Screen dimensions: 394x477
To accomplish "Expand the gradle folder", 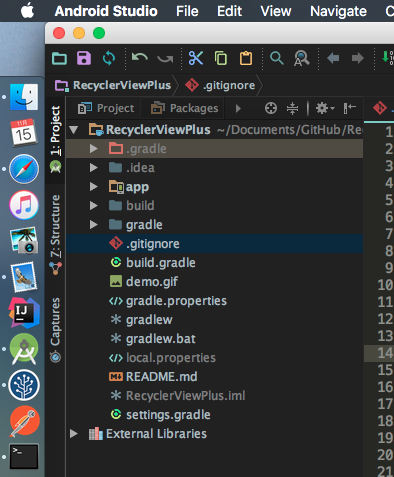I will [94, 225].
